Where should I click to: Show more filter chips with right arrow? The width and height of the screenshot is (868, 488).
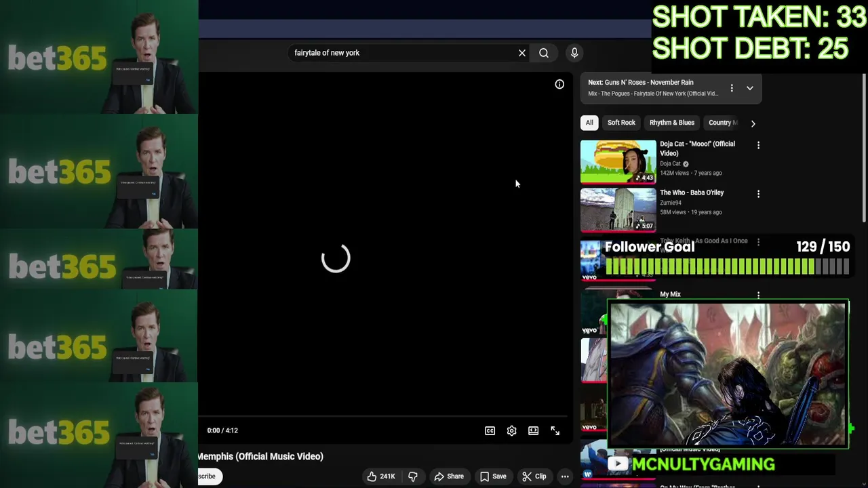point(753,123)
